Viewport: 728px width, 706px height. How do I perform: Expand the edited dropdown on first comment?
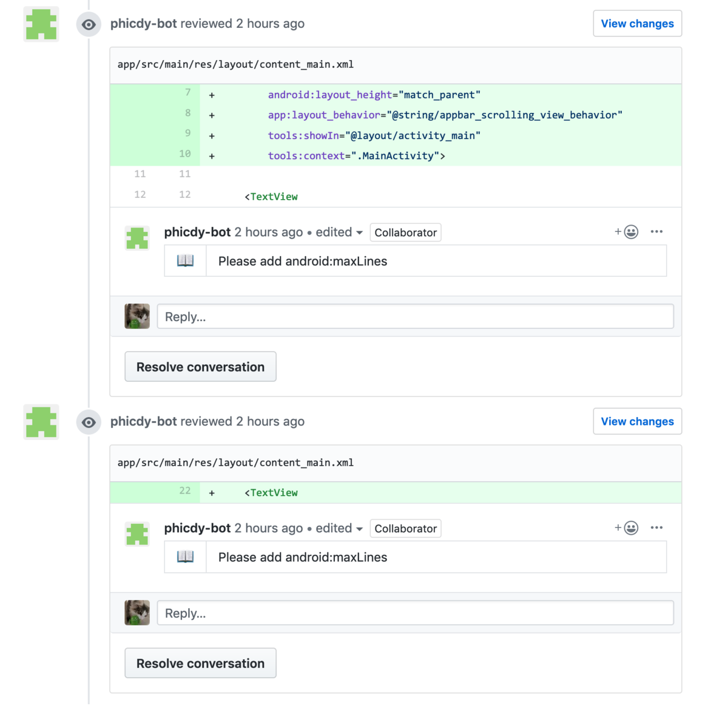tap(339, 232)
